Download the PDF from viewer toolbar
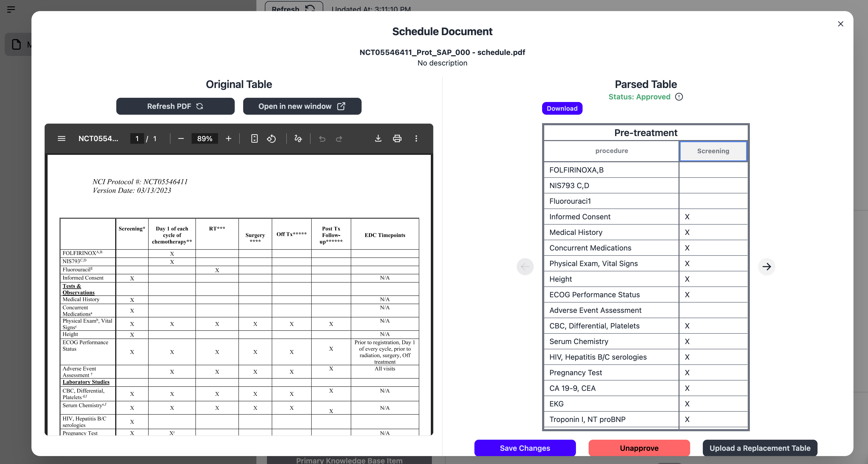Image resolution: width=868 pixels, height=464 pixels. 378,138
